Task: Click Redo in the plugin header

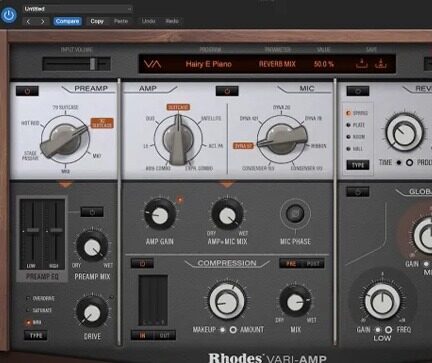Action: pyautogui.click(x=172, y=21)
